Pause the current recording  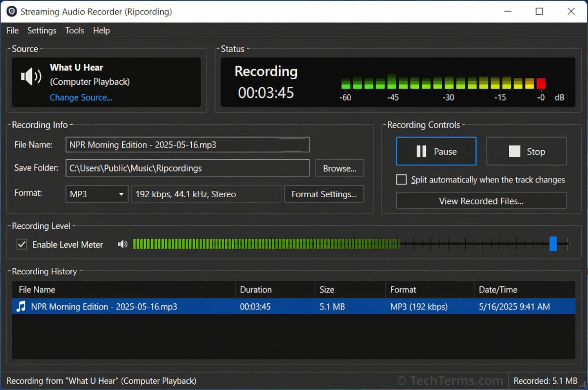pyautogui.click(x=436, y=151)
